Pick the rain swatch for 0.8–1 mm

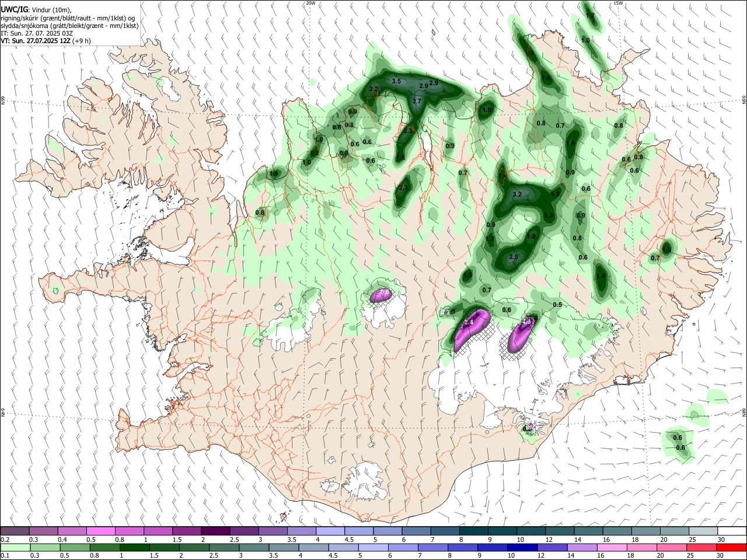pyautogui.click(x=104, y=548)
